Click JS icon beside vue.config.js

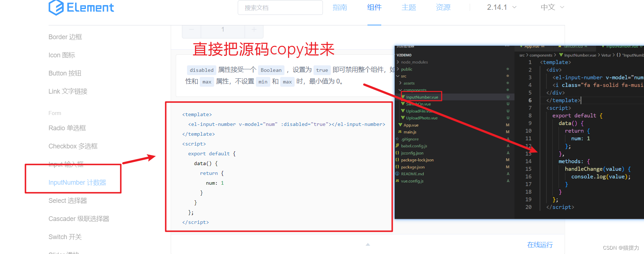[x=398, y=181]
